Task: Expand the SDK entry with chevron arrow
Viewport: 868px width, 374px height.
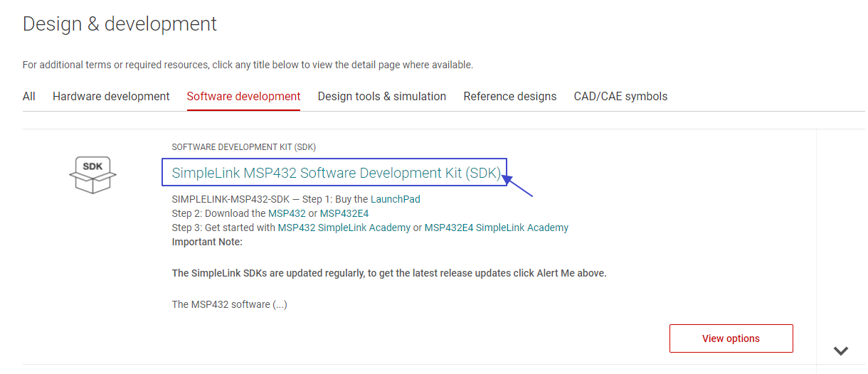Action: click(841, 351)
